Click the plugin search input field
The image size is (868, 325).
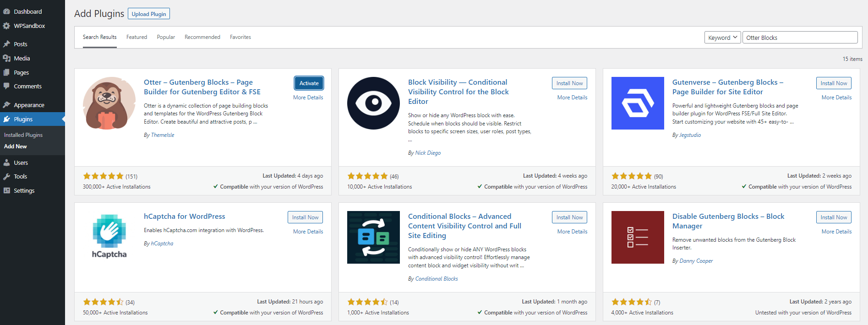pyautogui.click(x=800, y=38)
